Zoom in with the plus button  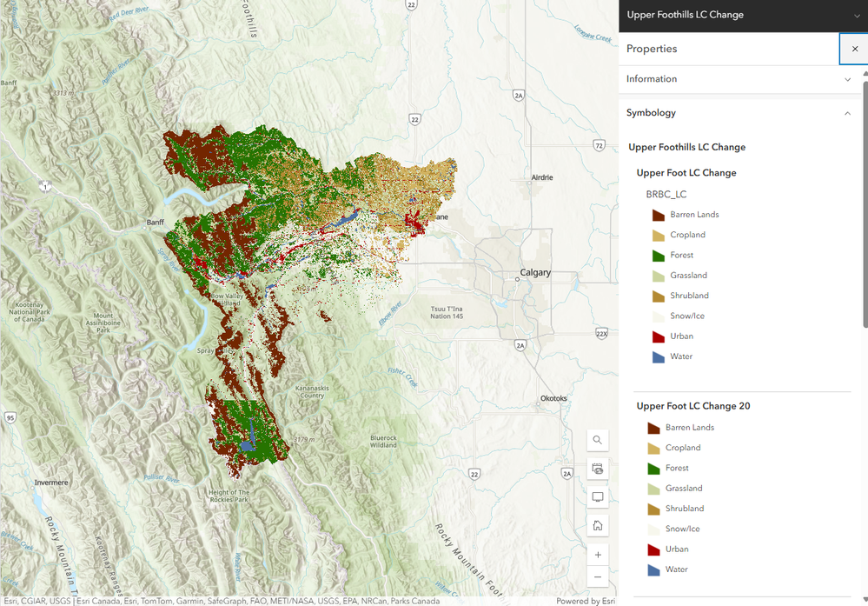coord(597,555)
